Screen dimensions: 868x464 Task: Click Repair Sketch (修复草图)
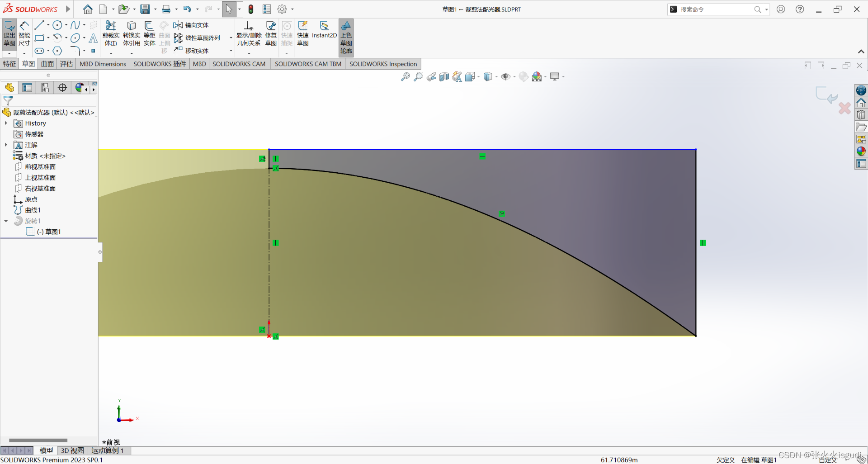(271, 34)
